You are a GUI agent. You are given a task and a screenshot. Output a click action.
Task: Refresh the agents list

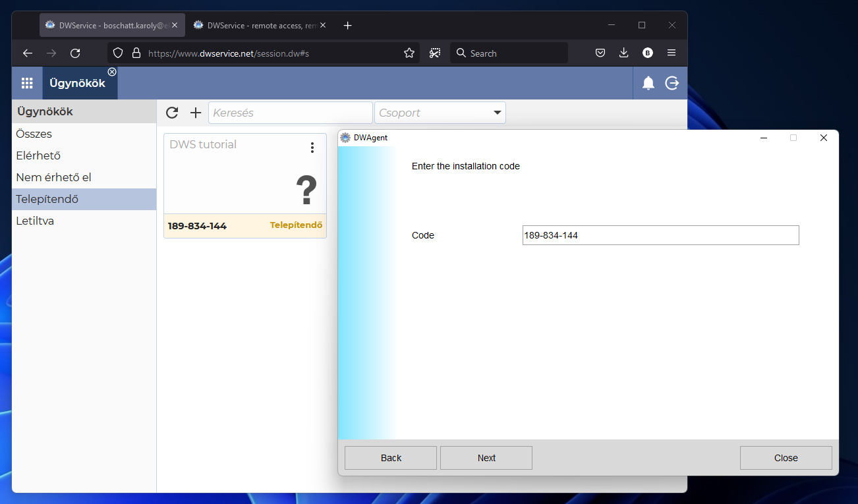click(x=172, y=113)
